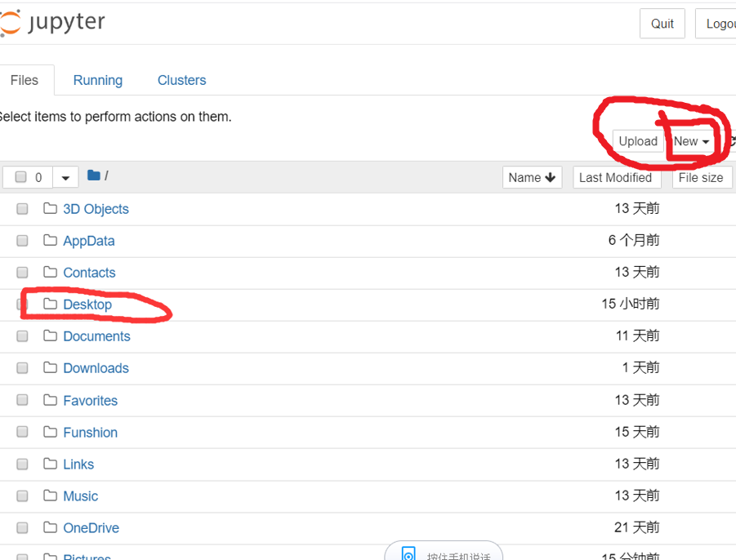Open the Contacts folder

(89, 273)
